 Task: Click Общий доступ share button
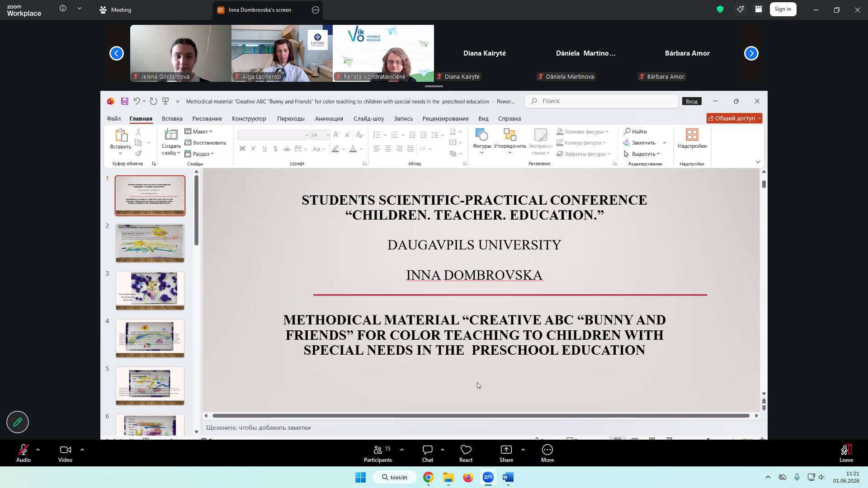(734, 118)
